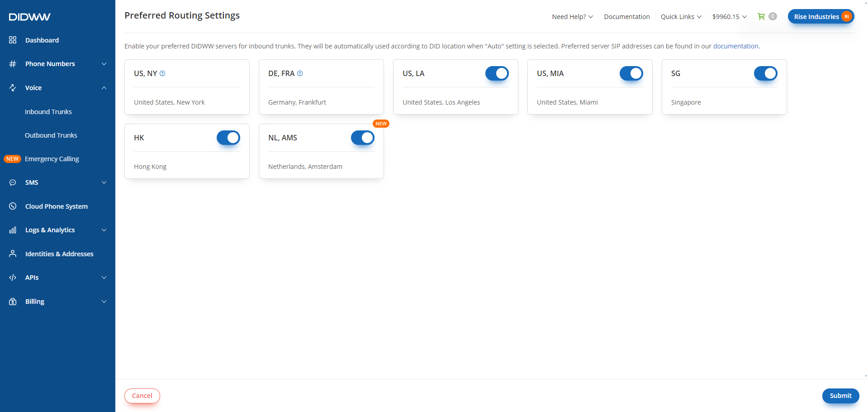This screenshot has height=412, width=868.
Task: Toggle the US, MIA server switch
Action: [x=631, y=73]
